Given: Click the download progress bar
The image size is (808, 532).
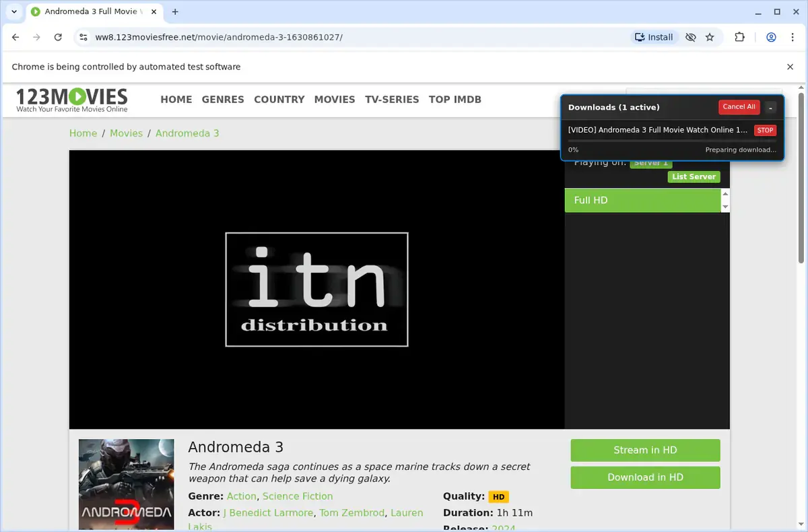Looking at the screenshot, I should [x=672, y=141].
